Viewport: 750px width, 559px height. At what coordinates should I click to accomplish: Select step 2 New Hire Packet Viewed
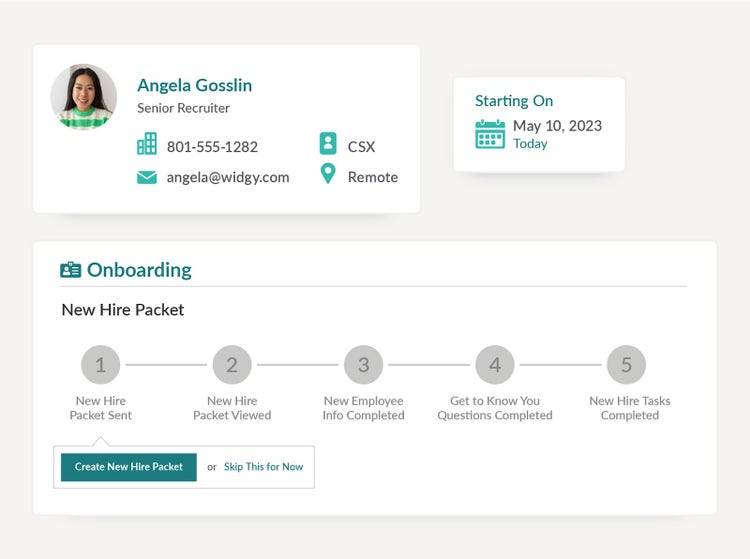pos(232,365)
